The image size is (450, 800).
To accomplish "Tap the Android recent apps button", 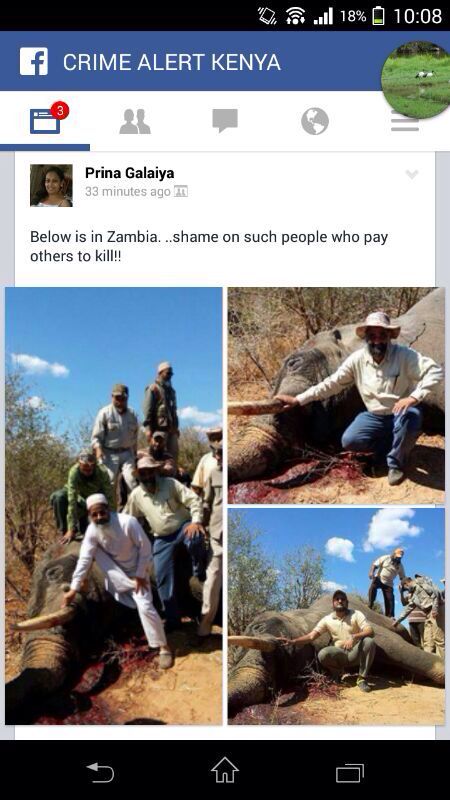I will tap(350, 772).
